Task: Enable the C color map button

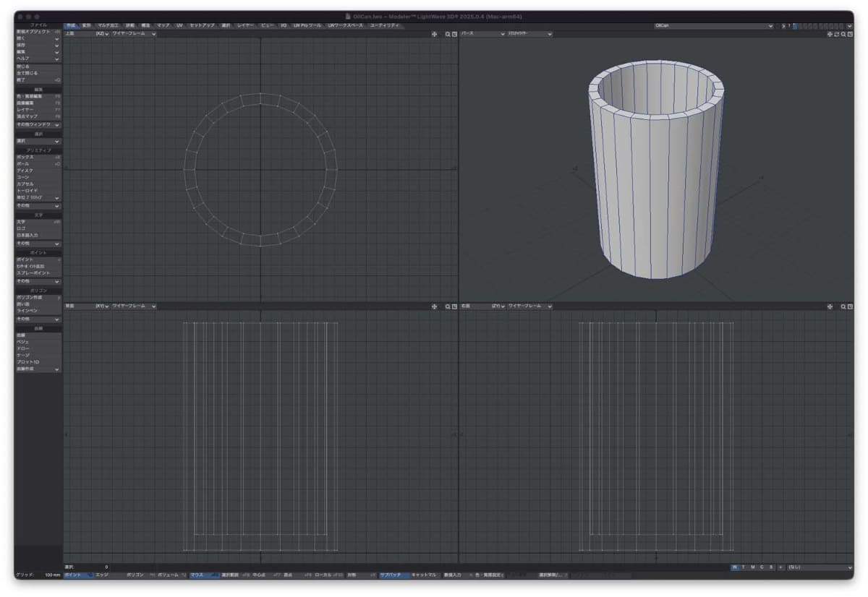Action: (762, 567)
